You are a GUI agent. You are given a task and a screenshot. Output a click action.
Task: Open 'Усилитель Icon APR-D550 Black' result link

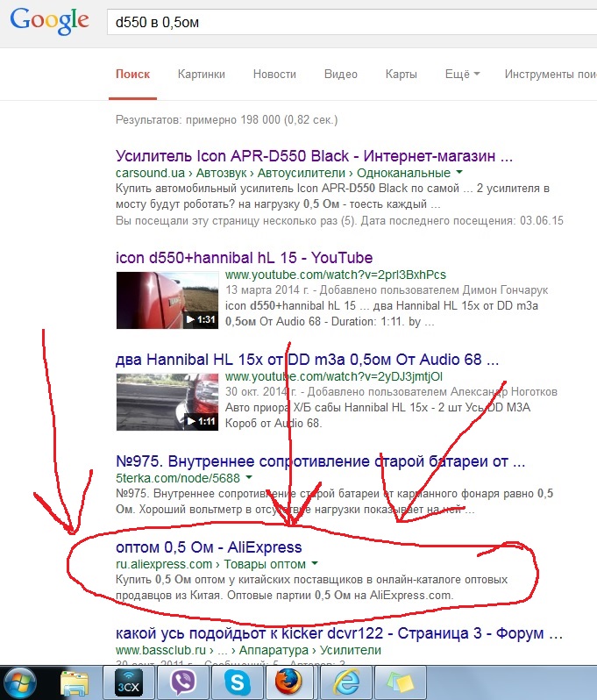point(314,156)
